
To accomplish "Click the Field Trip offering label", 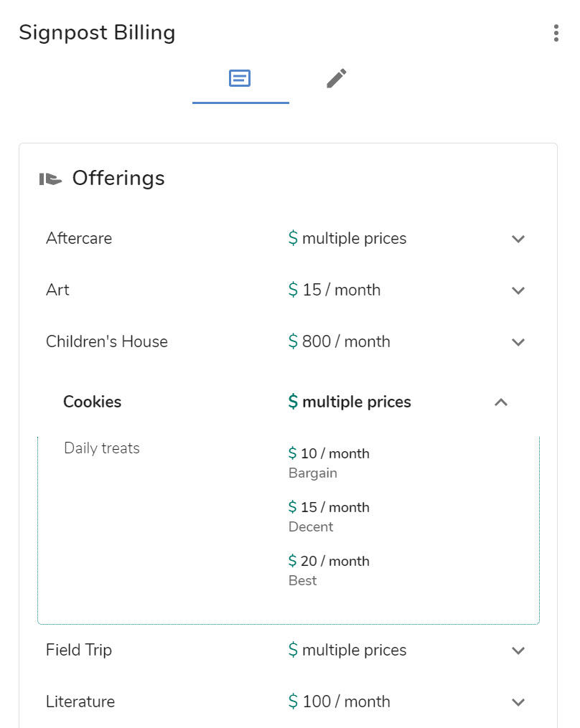I will coord(79,651).
